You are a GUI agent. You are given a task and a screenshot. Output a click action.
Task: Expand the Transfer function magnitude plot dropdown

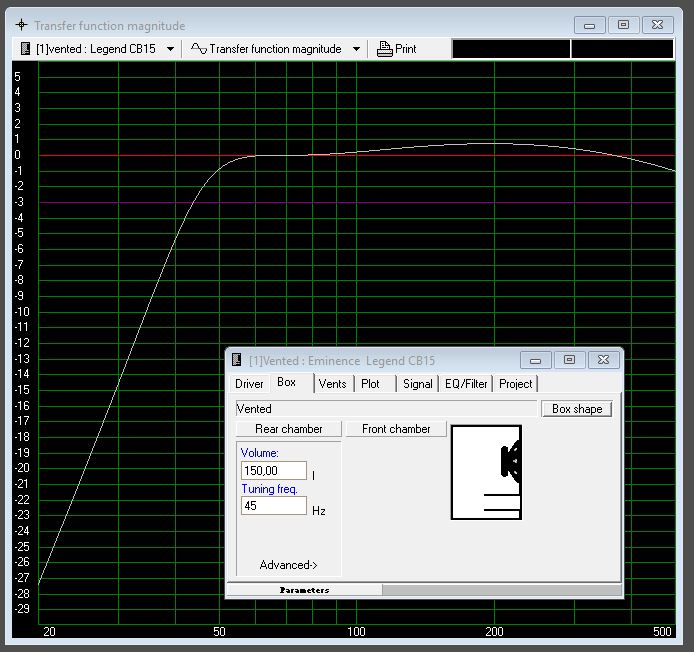click(x=356, y=49)
